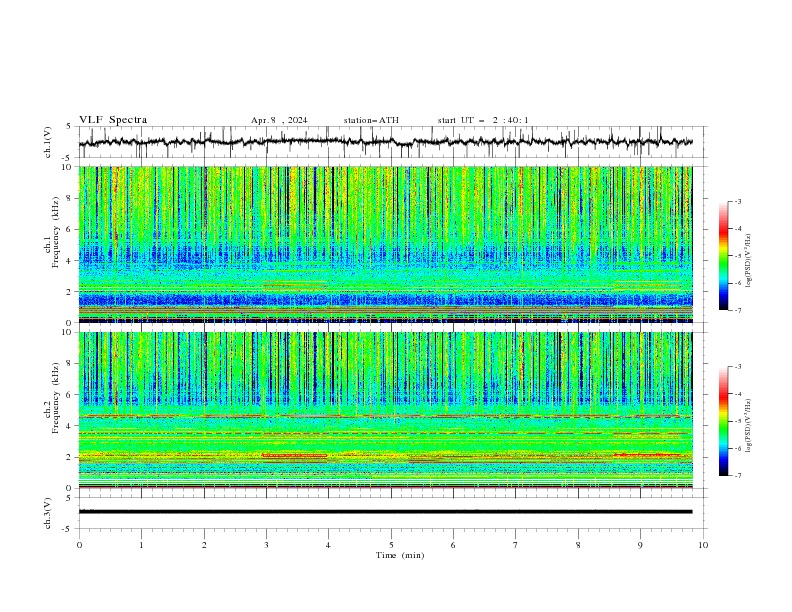Click the time axis tick label '7'
This screenshot has height=612, width=792.
pos(516,545)
